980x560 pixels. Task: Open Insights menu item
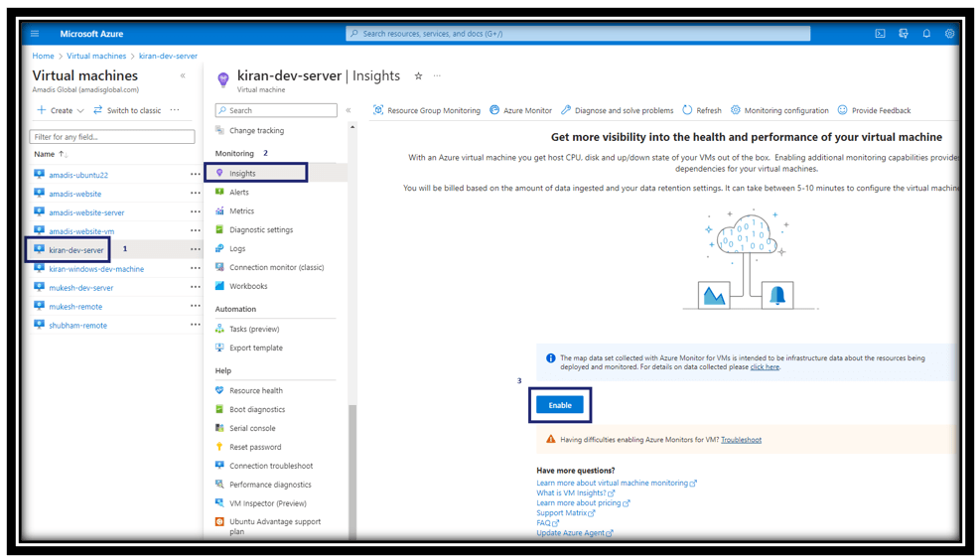[242, 173]
